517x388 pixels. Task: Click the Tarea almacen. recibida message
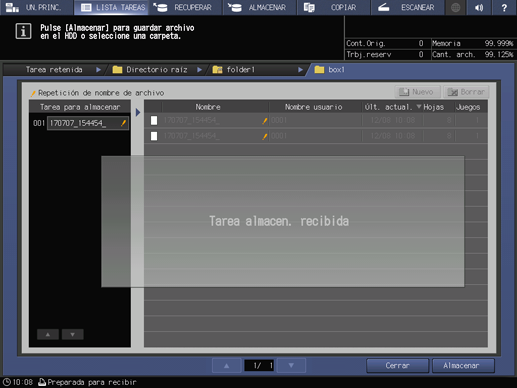pyautogui.click(x=279, y=221)
